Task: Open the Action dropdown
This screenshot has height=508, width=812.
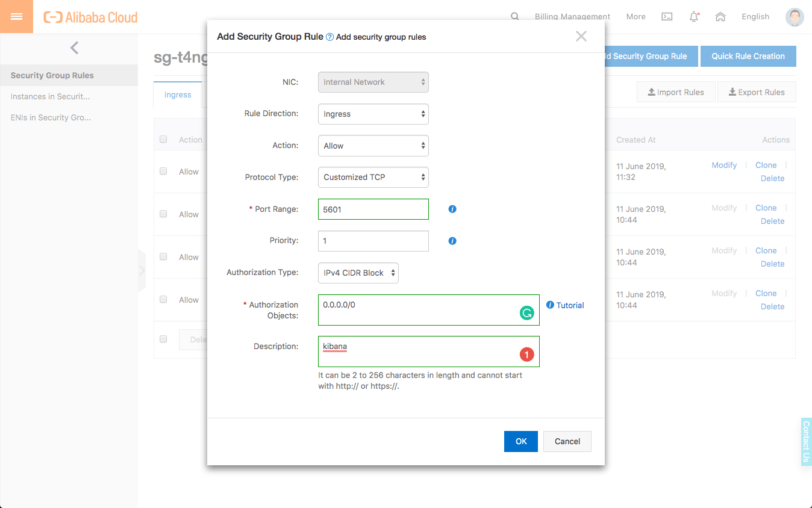Action: pyautogui.click(x=373, y=146)
